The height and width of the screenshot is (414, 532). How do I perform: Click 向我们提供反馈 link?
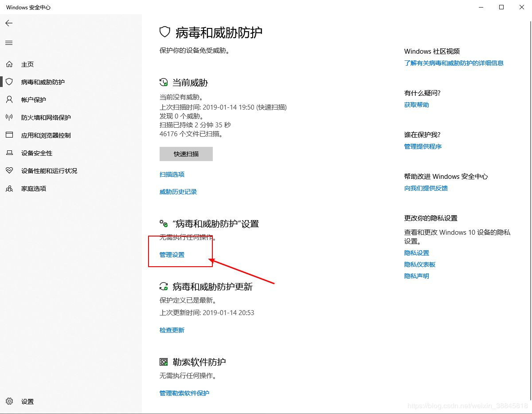[x=426, y=188]
